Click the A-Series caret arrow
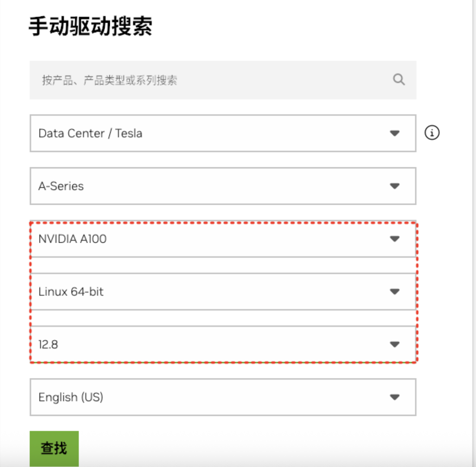Image resolution: width=476 pixels, height=467 pixels. [x=395, y=186]
